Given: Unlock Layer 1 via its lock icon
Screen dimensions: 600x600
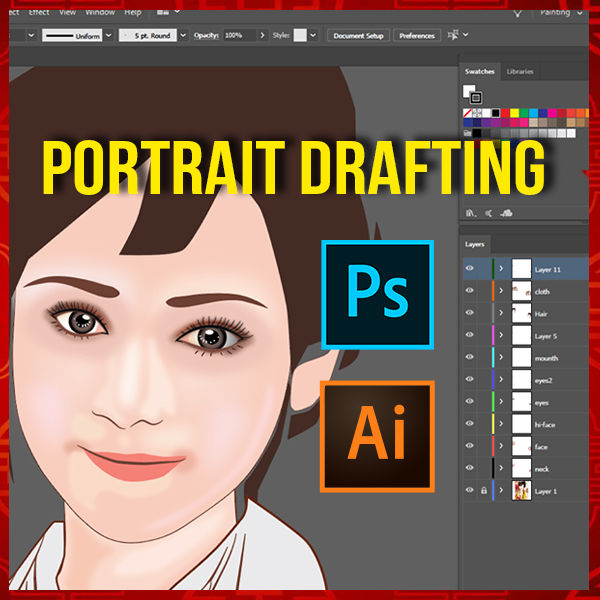Looking at the screenshot, I should [484, 491].
